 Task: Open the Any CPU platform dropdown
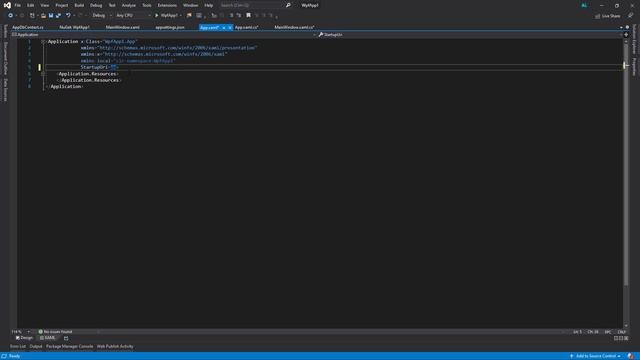tap(133, 16)
